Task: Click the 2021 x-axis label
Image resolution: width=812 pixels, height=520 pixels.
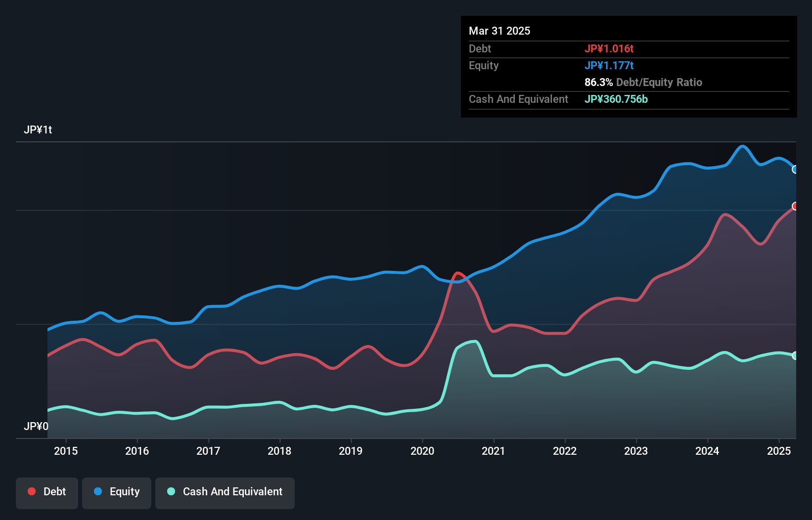Action: click(x=494, y=451)
